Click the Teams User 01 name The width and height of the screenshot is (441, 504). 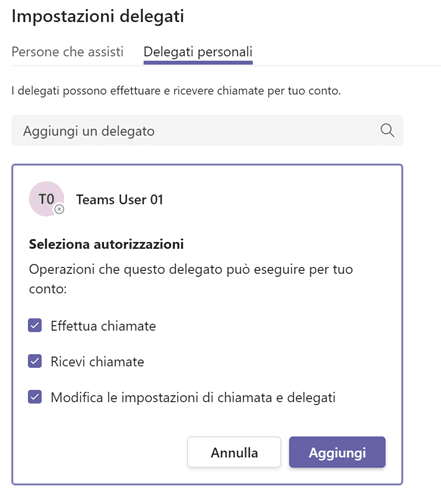pyautogui.click(x=120, y=200)
